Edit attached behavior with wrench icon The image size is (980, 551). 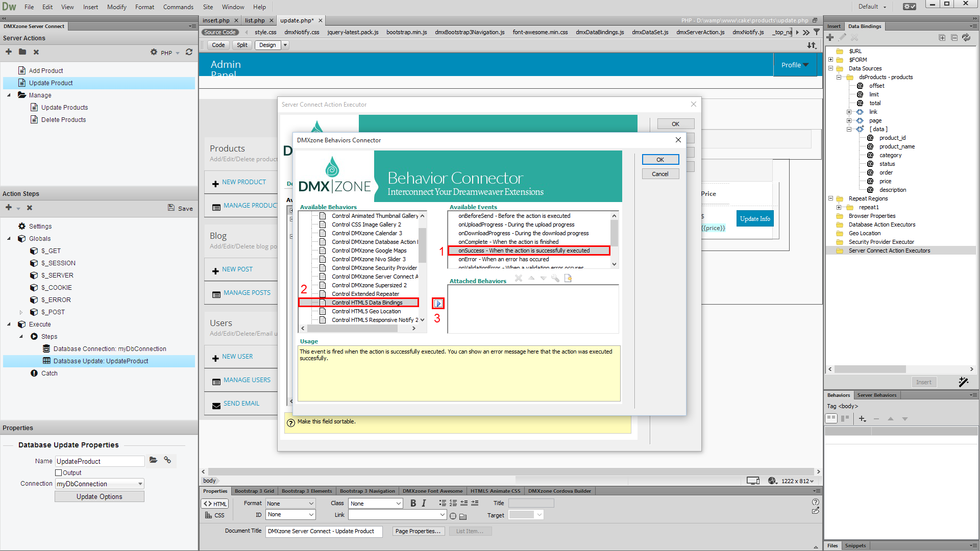coord(555,278)
